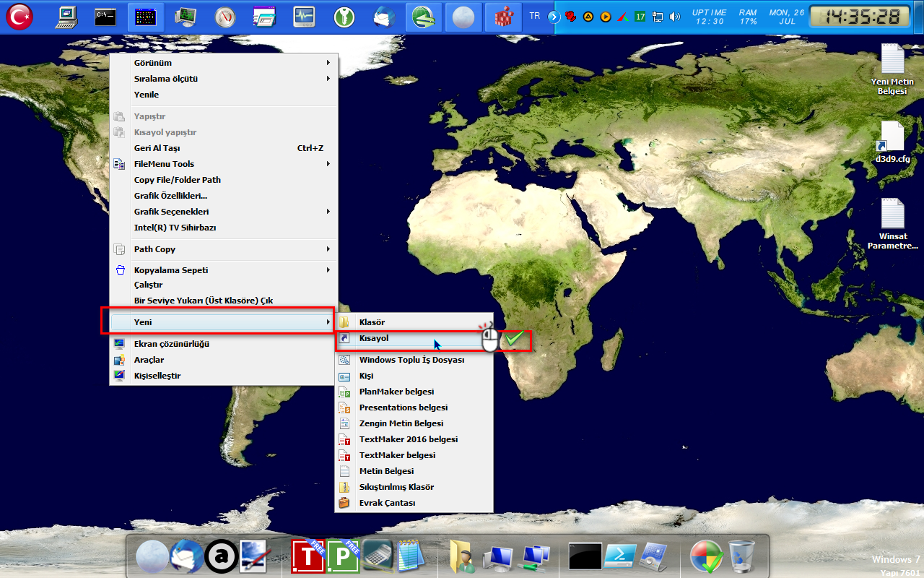
Task: Open the command prompt icon in top bar
Action: [x=106, y=17]
